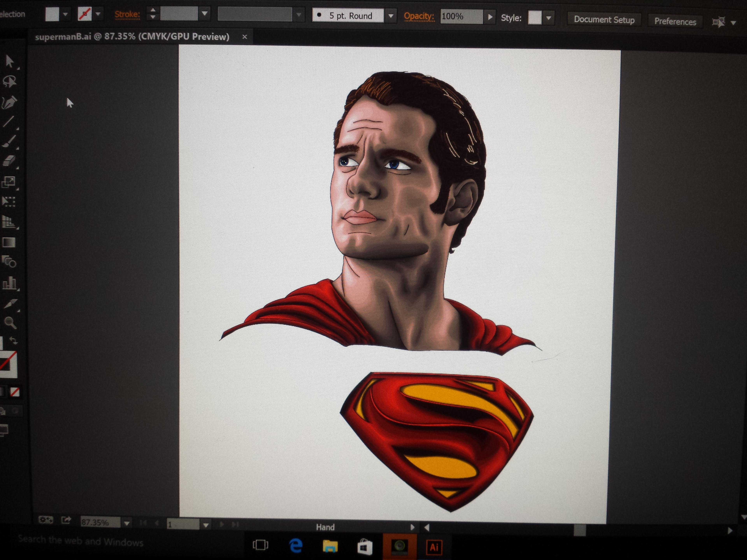Open the zoom level dropdown

(x=127, y=523)
